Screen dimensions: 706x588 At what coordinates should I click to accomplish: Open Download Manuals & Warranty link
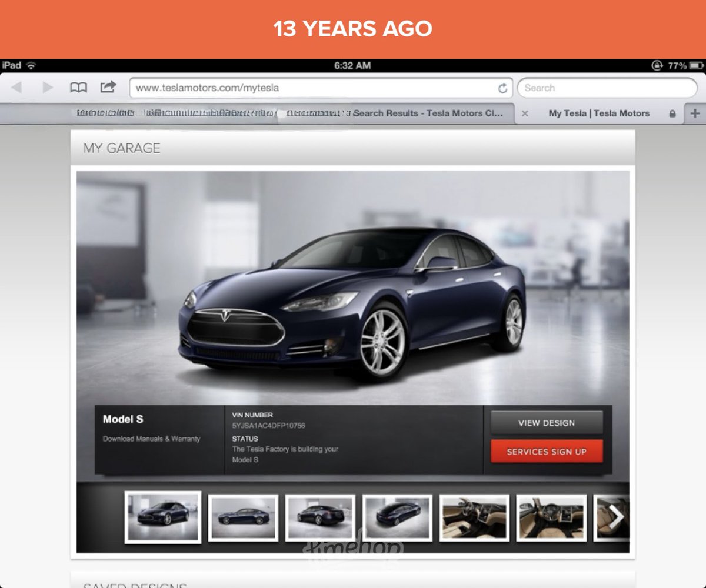pos(151,439)
